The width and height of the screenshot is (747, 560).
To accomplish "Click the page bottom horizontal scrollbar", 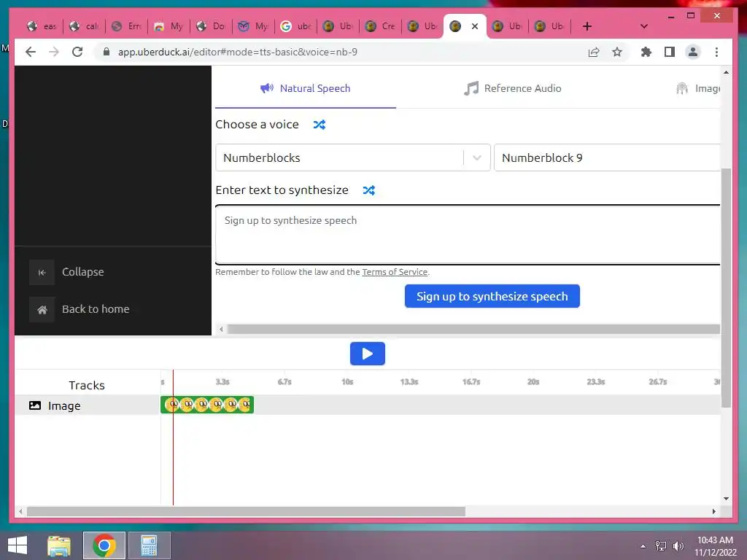I will (246, 511).
